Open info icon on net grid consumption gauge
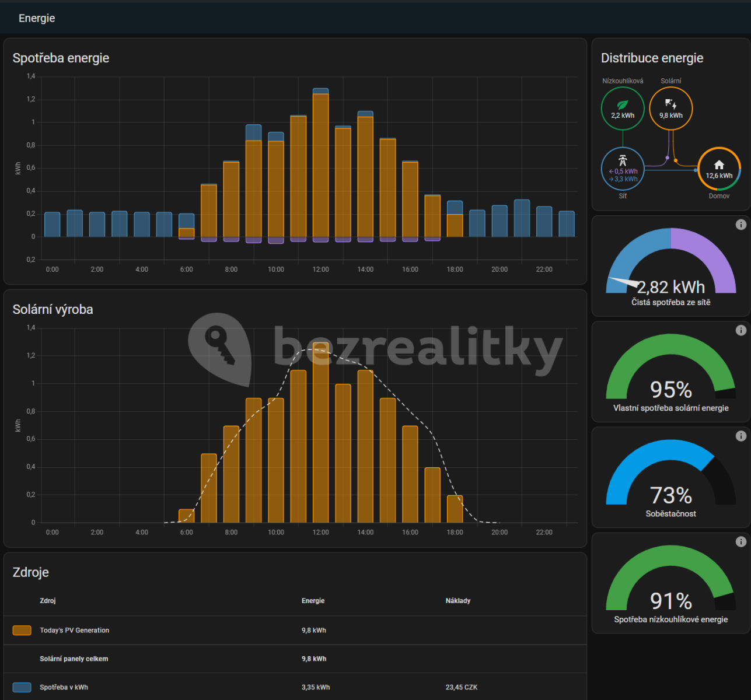Viewport: 751px width, 700px height. coord(741,225)
